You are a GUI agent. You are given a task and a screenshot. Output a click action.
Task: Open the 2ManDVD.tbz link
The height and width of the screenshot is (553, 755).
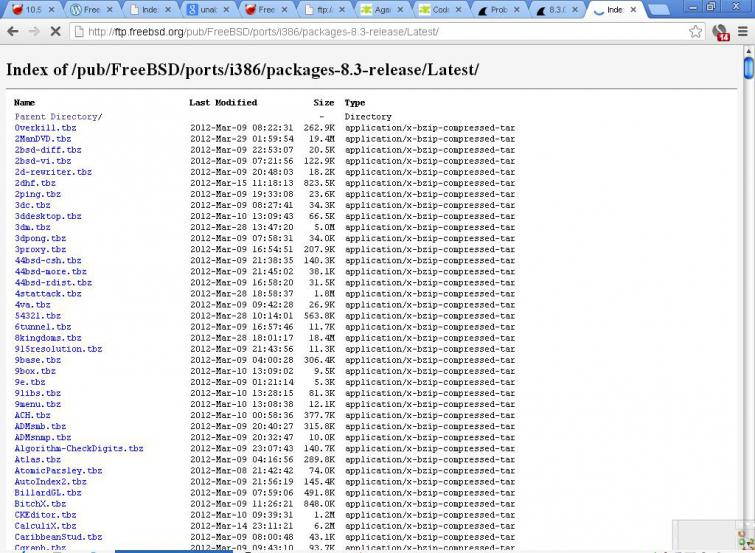43,139
